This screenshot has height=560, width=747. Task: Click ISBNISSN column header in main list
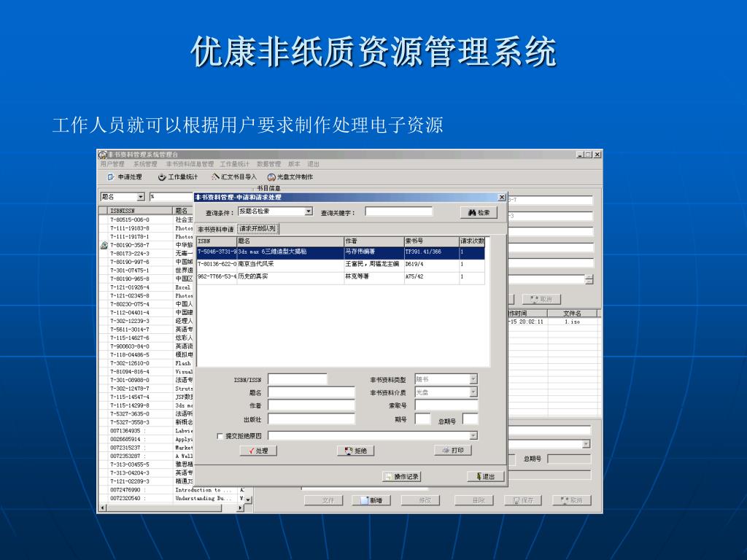click(140, 211)
